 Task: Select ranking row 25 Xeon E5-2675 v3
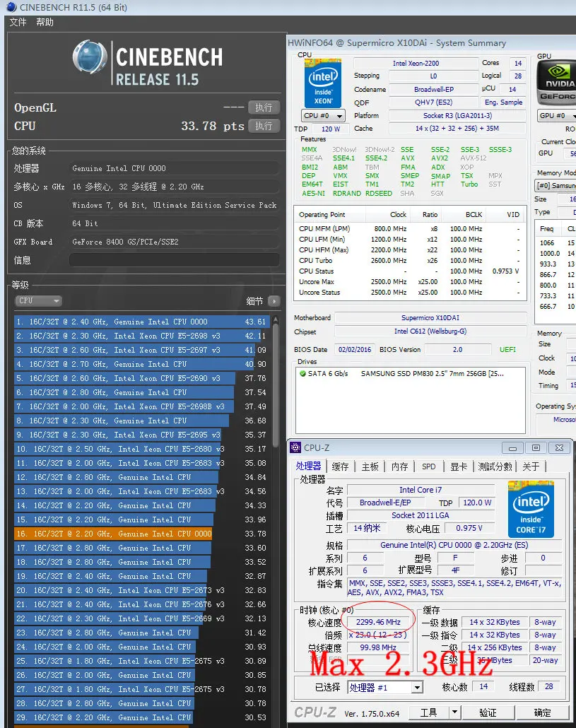pos(142,661)
